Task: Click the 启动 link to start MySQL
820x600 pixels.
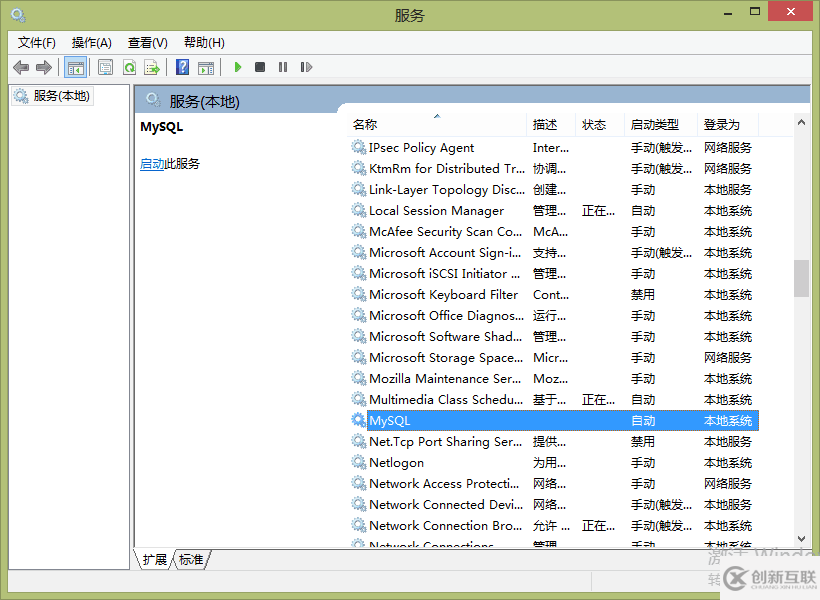Action: coord(152,164)
